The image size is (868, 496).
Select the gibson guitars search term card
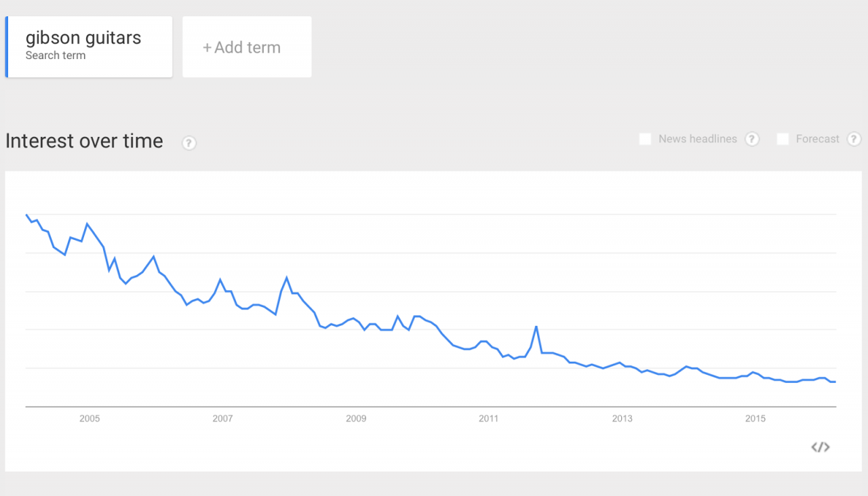click(89, 47)
